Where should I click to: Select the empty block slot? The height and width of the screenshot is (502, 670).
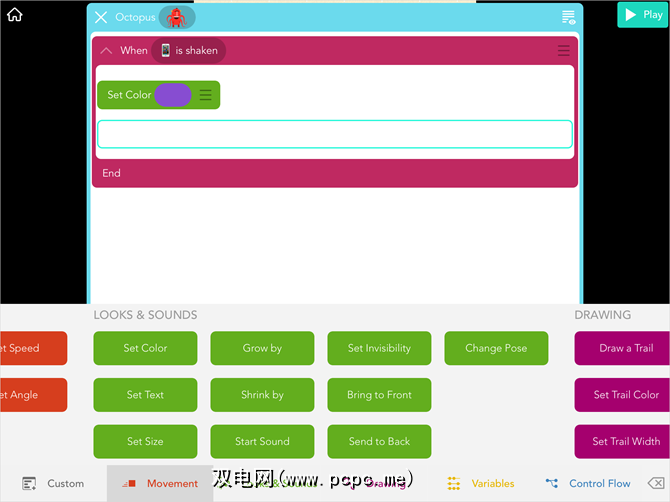click(x=335, y=134)
